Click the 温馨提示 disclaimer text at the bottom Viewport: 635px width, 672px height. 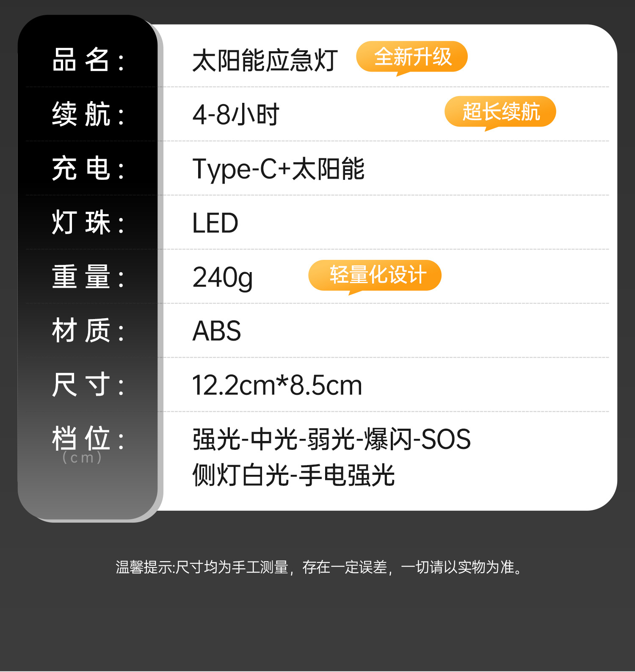(x=319, y=567)
